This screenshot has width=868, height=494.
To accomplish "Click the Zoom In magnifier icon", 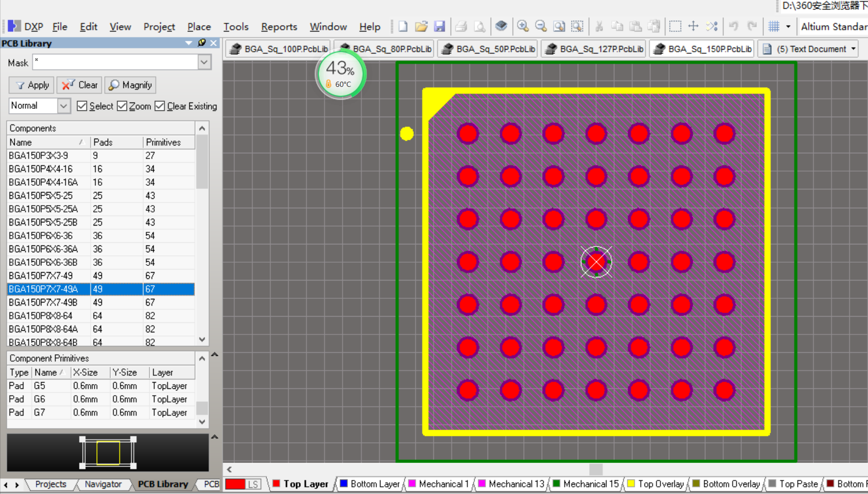I will click(x=523, y=26).
